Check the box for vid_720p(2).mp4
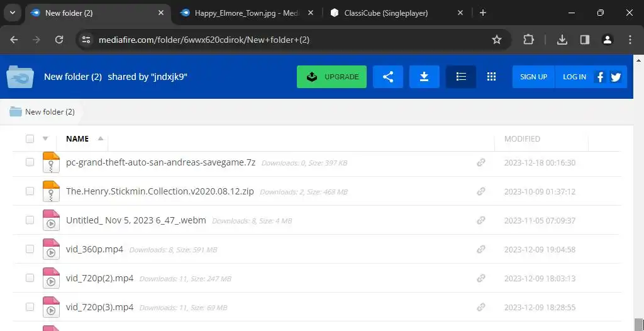Screen dimensions: 644x331 30,278
